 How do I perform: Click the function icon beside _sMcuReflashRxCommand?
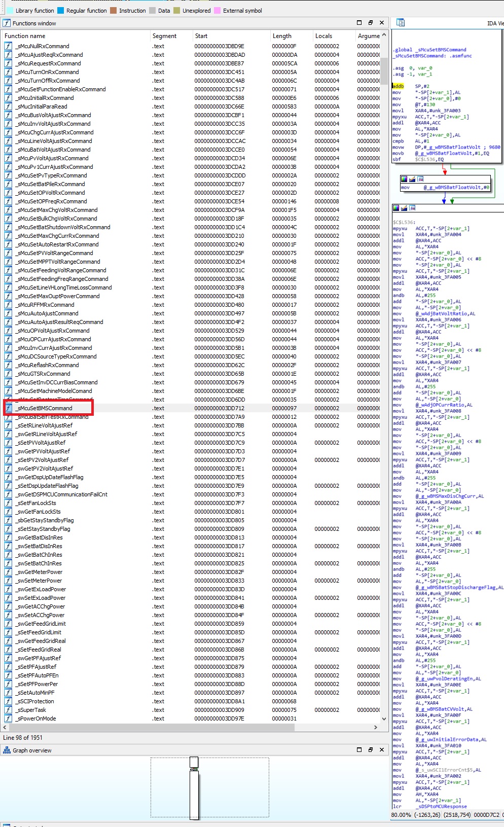8,365
